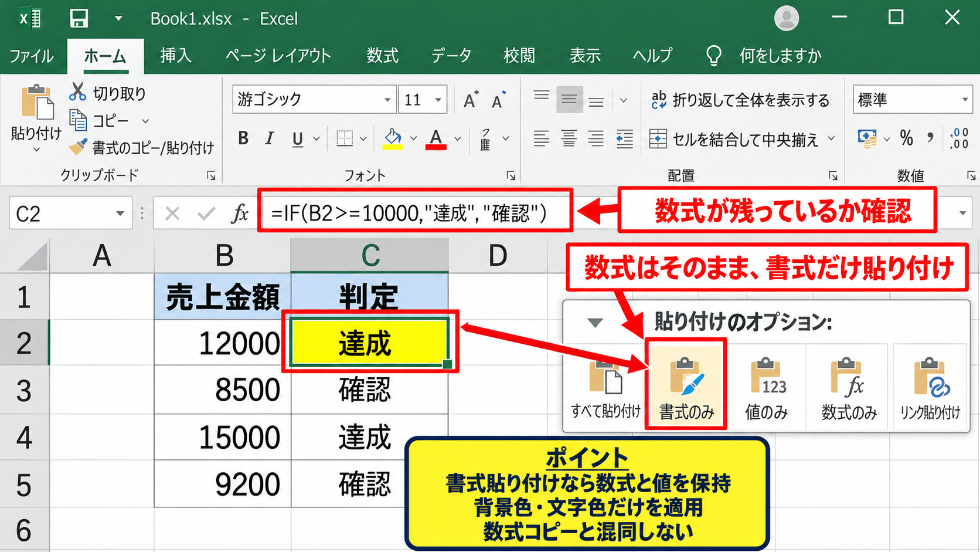
Task: Switch to the 挿入 tab
Action: pyautogui.click(x=176, y=56)
